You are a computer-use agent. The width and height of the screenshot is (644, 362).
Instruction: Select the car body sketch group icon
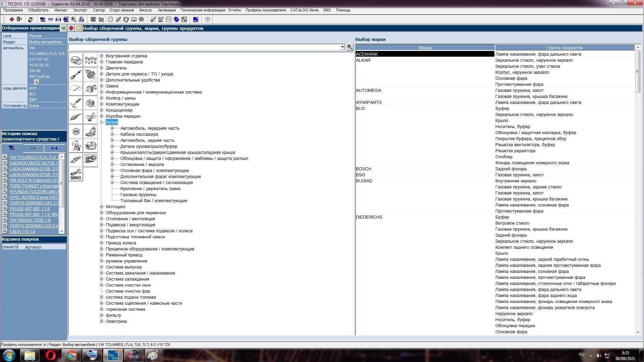click(76, 60)
